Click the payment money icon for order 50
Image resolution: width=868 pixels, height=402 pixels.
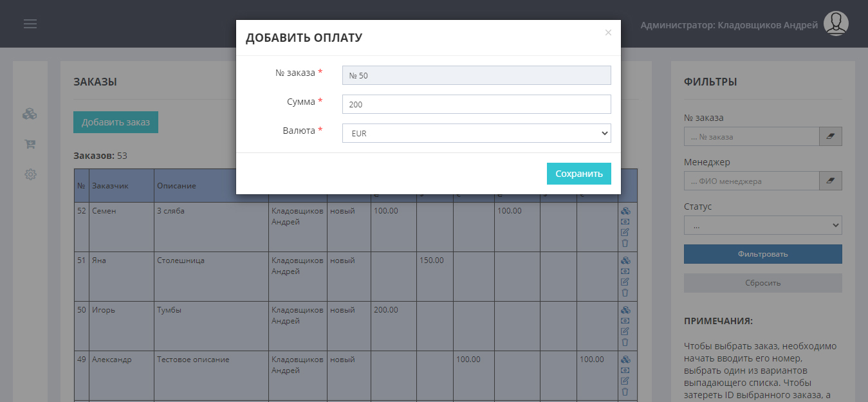click(625, 320)
